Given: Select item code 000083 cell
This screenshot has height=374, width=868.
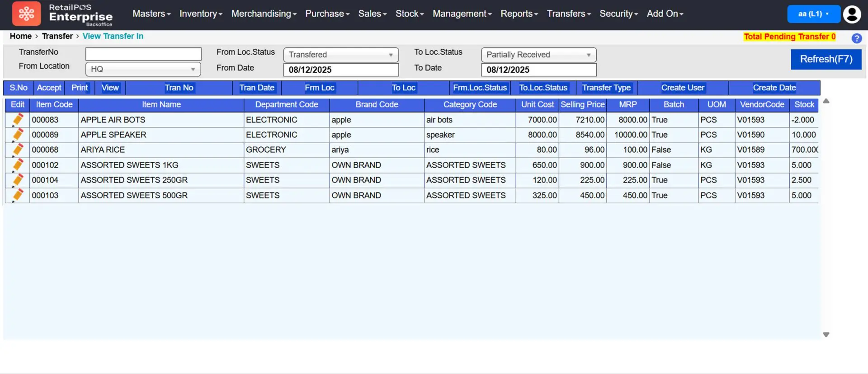Looking at the screenshot, I should tap(54, 120).
